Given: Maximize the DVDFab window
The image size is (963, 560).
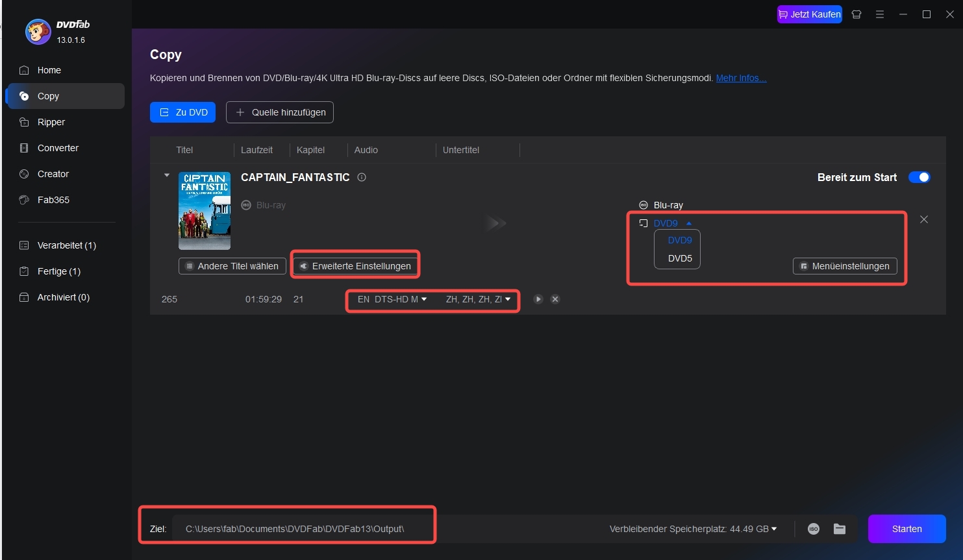Looking at the screenshot, I should click(x=927, y=14).
